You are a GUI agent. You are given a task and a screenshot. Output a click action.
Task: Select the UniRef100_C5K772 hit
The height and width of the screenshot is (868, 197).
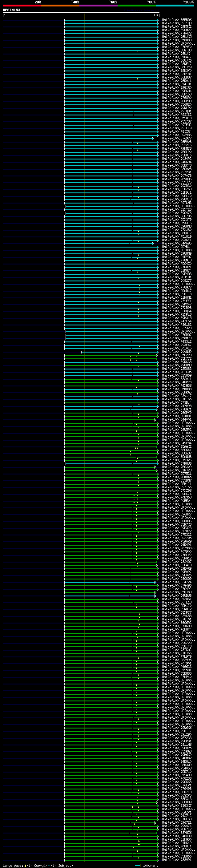177,358
